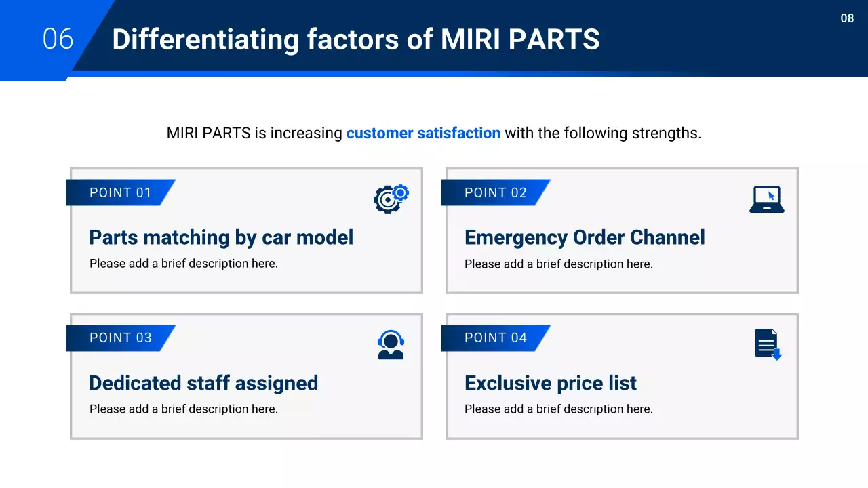This screenshot has width=868, height=488.
Task: Click the 'Exclusive price list' heading
Action: 550,383
